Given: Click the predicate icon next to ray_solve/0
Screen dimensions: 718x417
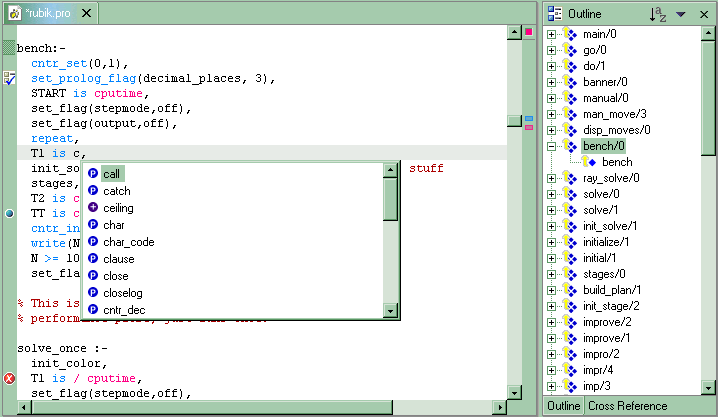Looking at the screenshot, I should tap(571, 178).
